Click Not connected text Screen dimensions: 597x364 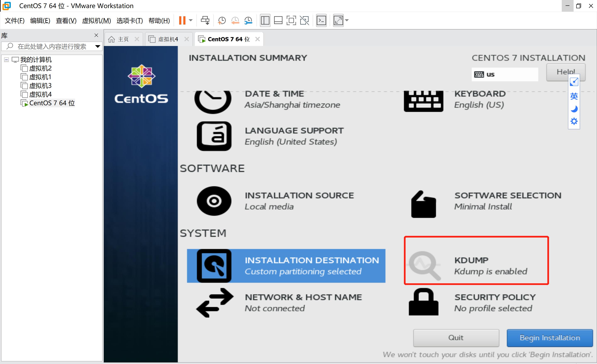pyautogui.click(x=274, y=308)
